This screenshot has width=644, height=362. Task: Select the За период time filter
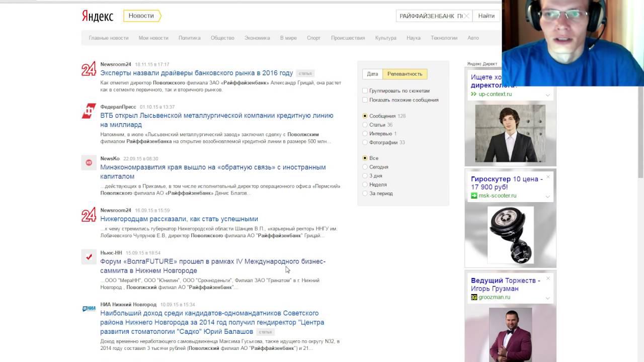click(365, 194)
